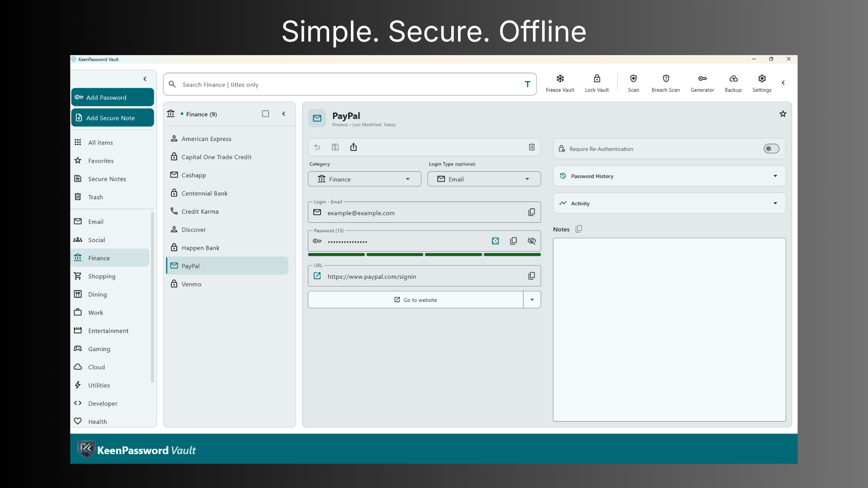Image resolution: width=868 pixels, height=488 pixels.
Task: Click the Go to website button
Action: [x=415, y=300]
